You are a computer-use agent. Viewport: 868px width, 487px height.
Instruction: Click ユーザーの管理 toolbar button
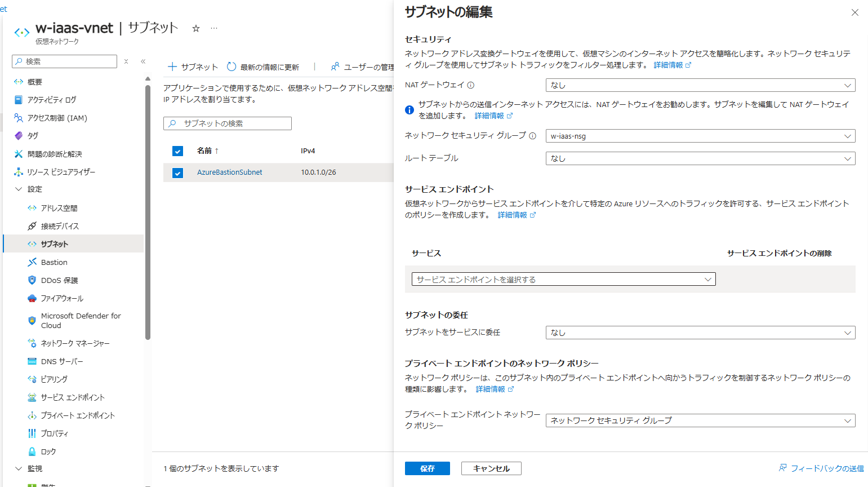click(362, 67)
